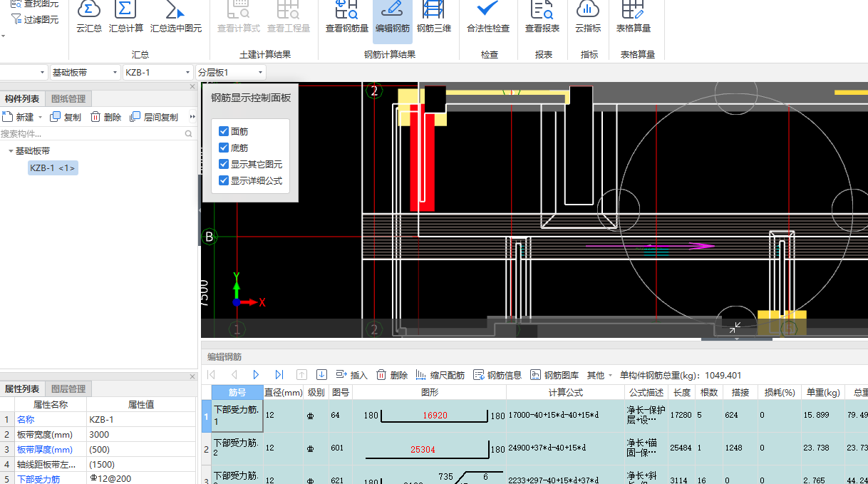This screenshot has width=868, height=484.
Task: Click 删除 in rebar editing toolbar
Action: (392, 375)
